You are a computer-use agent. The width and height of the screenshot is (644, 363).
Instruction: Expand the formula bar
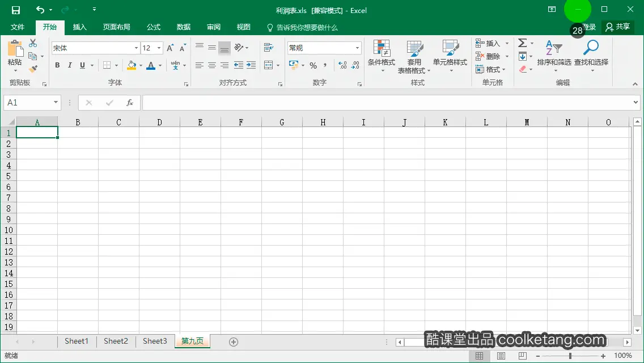(635, 102)
